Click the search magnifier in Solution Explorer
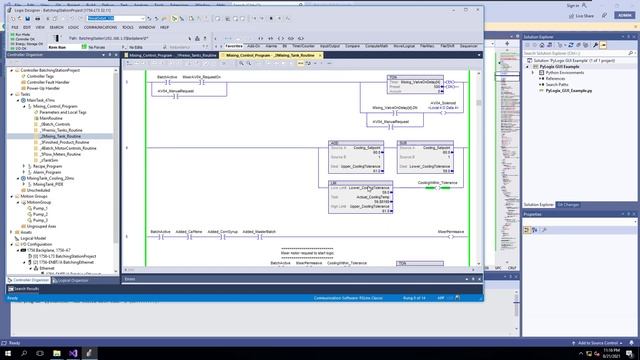The image size is (640, 360). tap(631, 53)
